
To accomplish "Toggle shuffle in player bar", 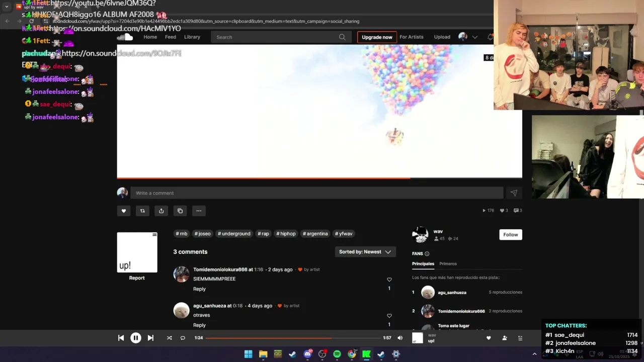I will 169,338.
